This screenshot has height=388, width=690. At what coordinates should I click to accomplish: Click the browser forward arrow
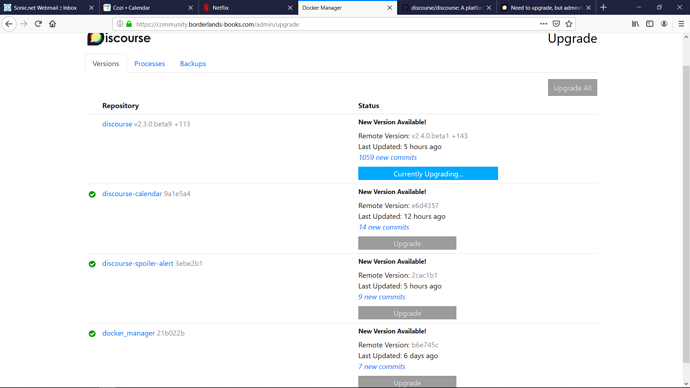pos(24,24)
